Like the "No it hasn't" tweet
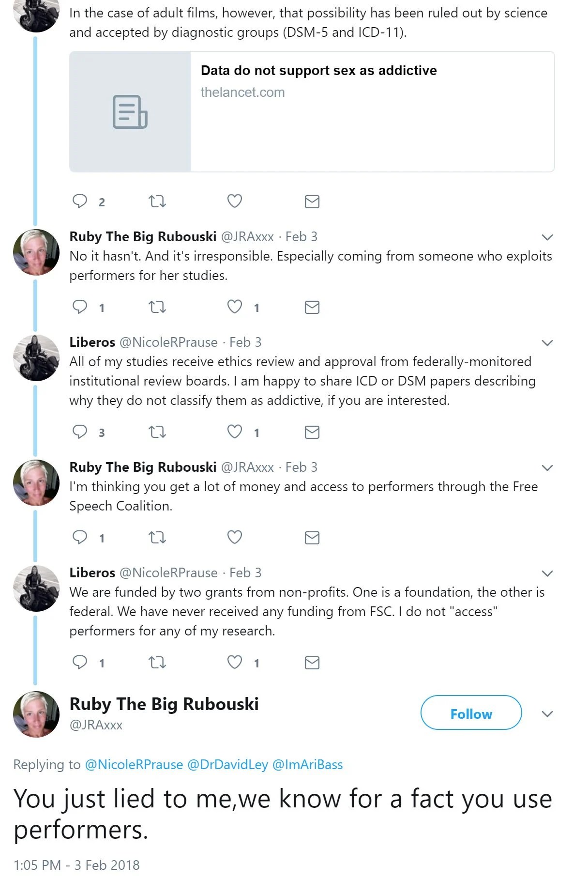 (235, 307)
